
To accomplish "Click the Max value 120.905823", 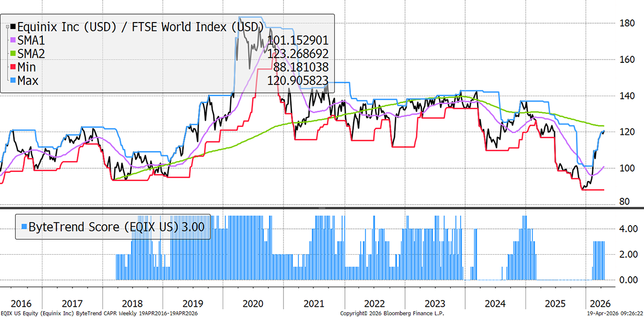I will click(x=298, y=81).
